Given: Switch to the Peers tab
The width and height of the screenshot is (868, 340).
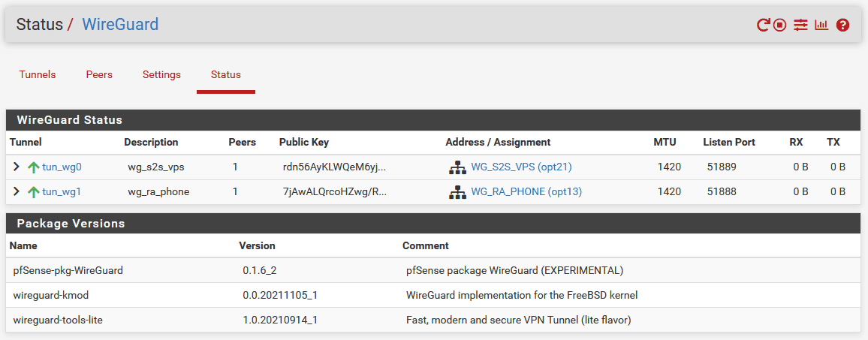Looking at the screenshot, I should pyautogui.click(x=99, y=75).
